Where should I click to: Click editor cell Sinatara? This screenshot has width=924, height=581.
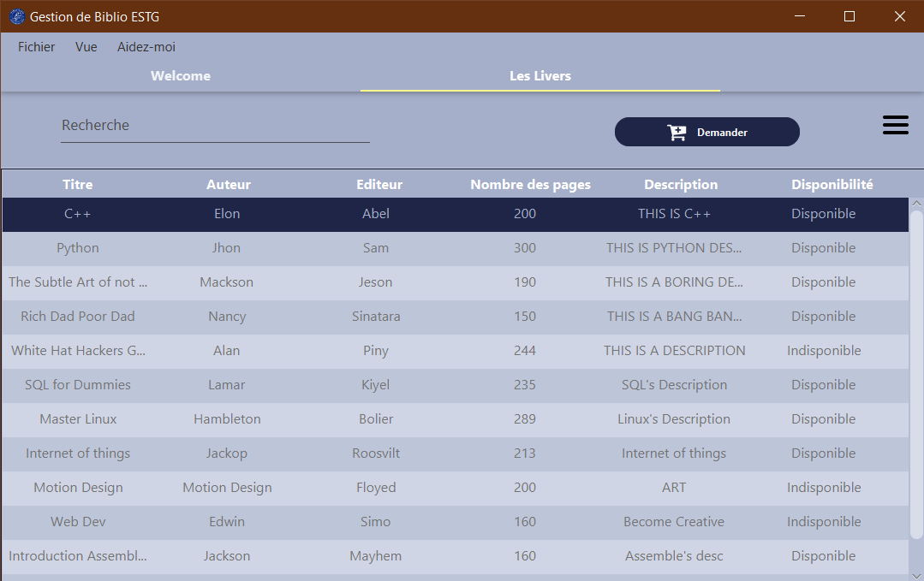point(376,317)
